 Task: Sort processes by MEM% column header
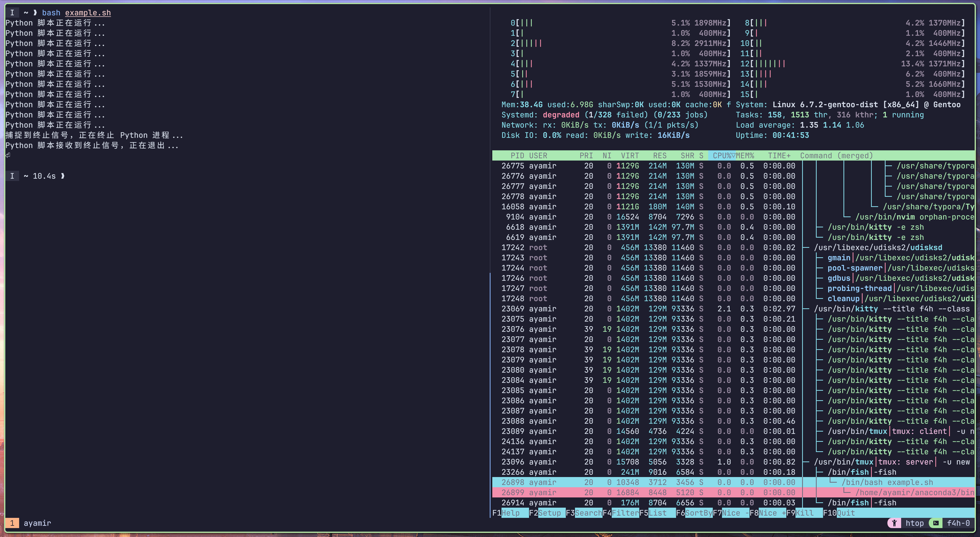(x=745, y=155)
